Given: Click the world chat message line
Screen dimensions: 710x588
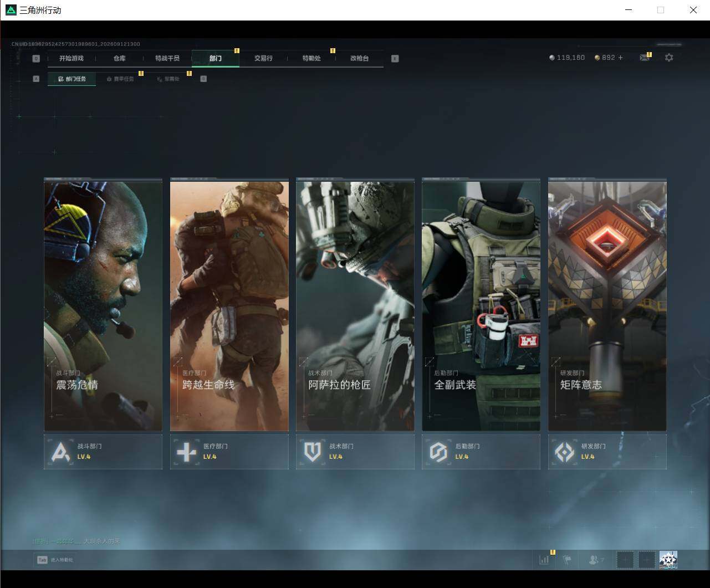Looking at the screenshot, I should pyautogui.click(x=76, y=541).
